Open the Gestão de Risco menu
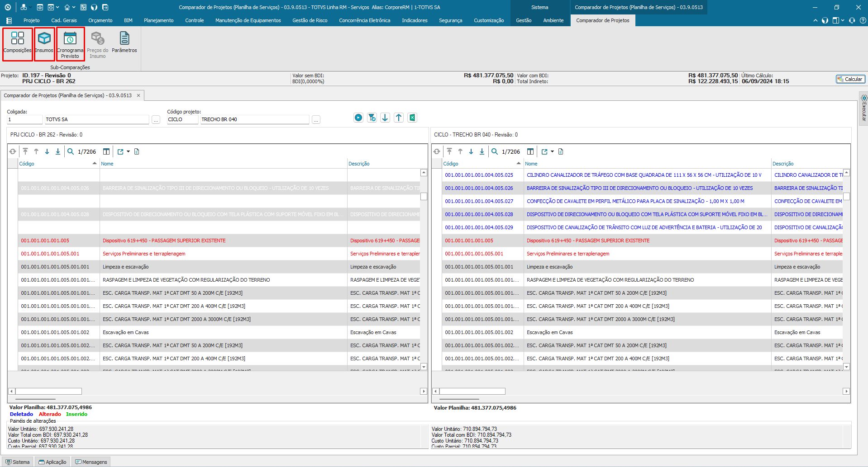868x467 pixels. tap(310, 20)
